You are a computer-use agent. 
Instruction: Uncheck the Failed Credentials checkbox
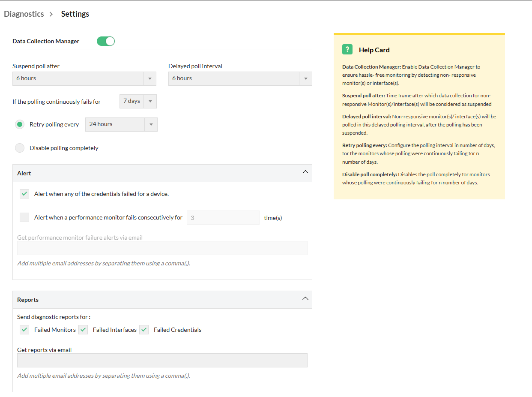144,330
